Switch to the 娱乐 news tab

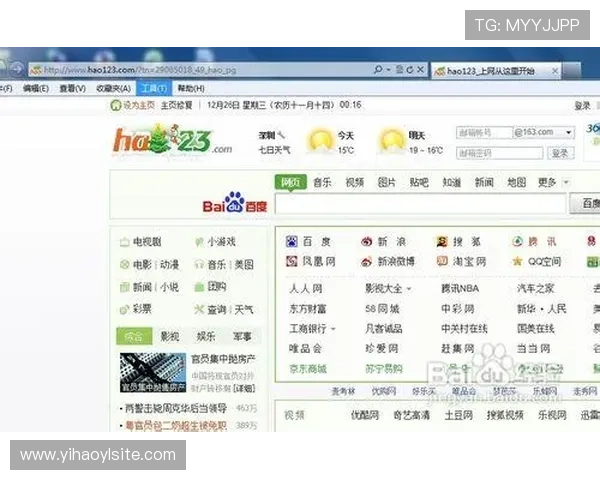[206, 336]
